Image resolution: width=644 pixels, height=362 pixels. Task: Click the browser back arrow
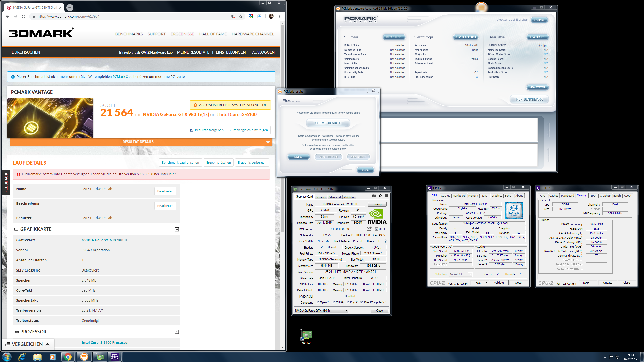[x=8, y=16]
